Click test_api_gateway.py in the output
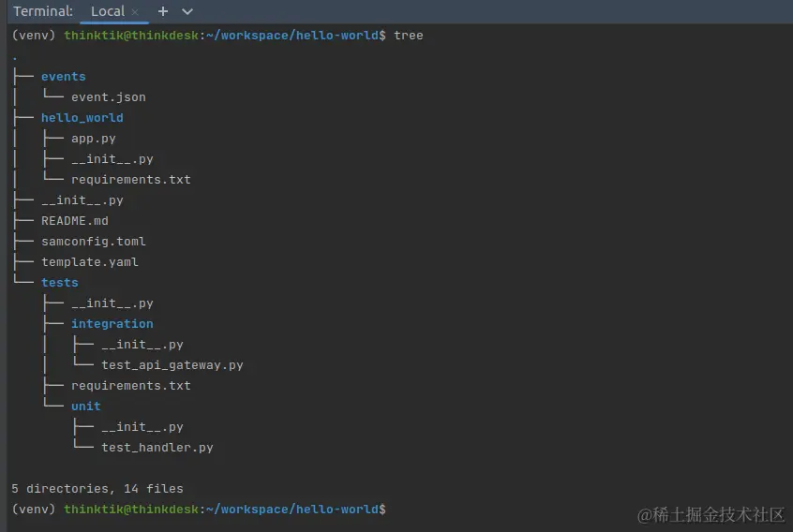This screenshot has width=793, height=532. (x=172, y=364)
